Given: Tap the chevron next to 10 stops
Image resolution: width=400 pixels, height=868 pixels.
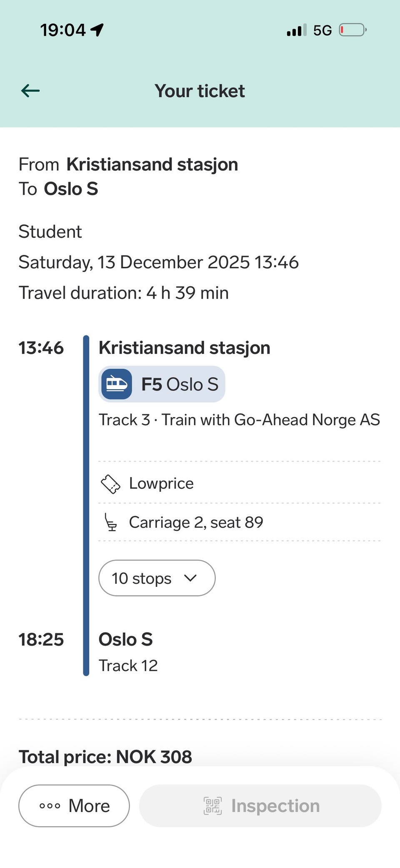Looking at the screenshot, I should pyautogui.click(x=190, y=578).
